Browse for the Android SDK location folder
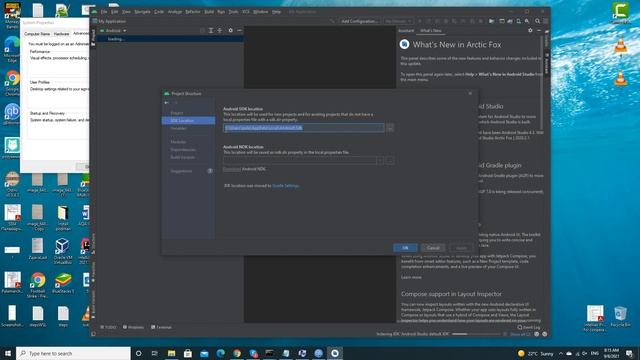 (390, 128)
